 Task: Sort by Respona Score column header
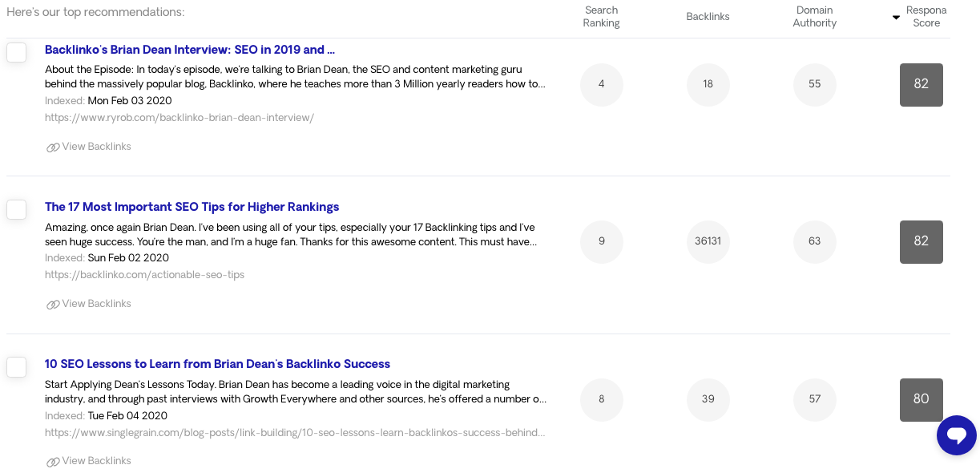[x=926, y=17]
